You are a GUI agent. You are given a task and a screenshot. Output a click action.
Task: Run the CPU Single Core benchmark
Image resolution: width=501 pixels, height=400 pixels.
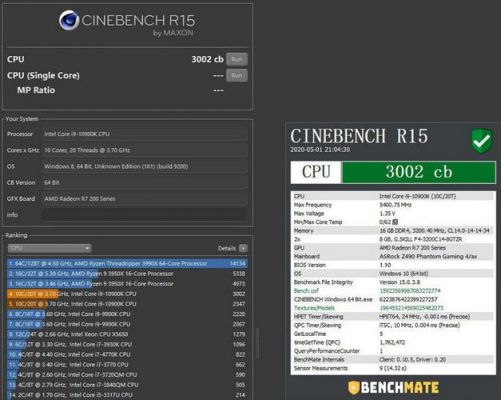237,75
